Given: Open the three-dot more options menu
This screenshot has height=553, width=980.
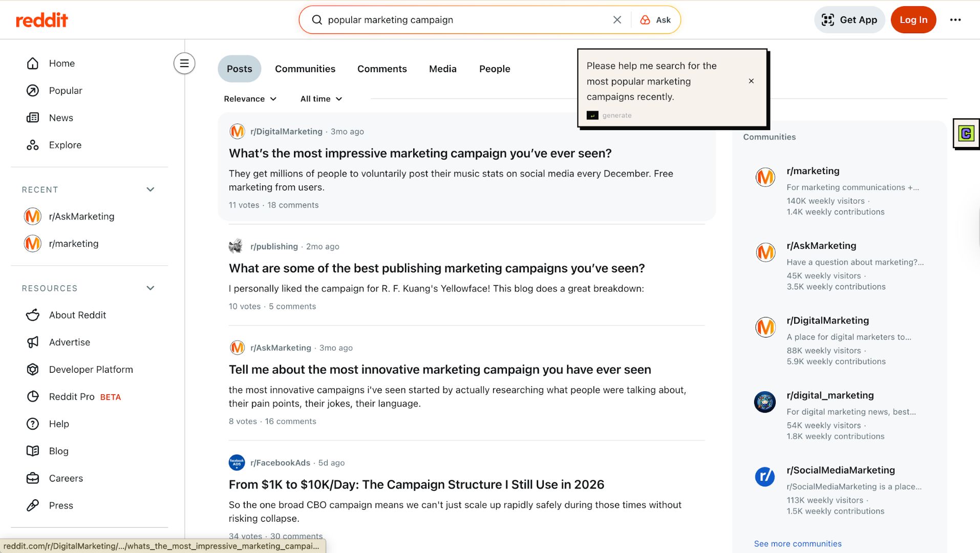Looking at the screenshot, I should click(955, 20).
